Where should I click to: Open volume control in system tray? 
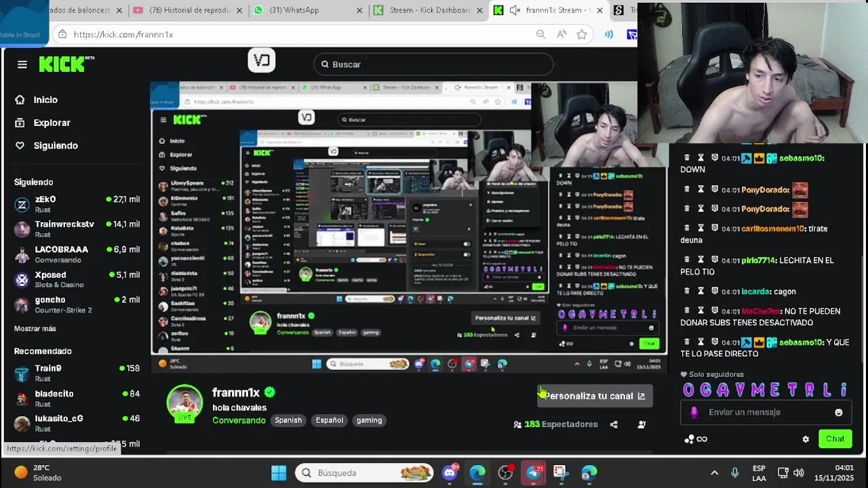pyautogui.click(x=798, y=472)
